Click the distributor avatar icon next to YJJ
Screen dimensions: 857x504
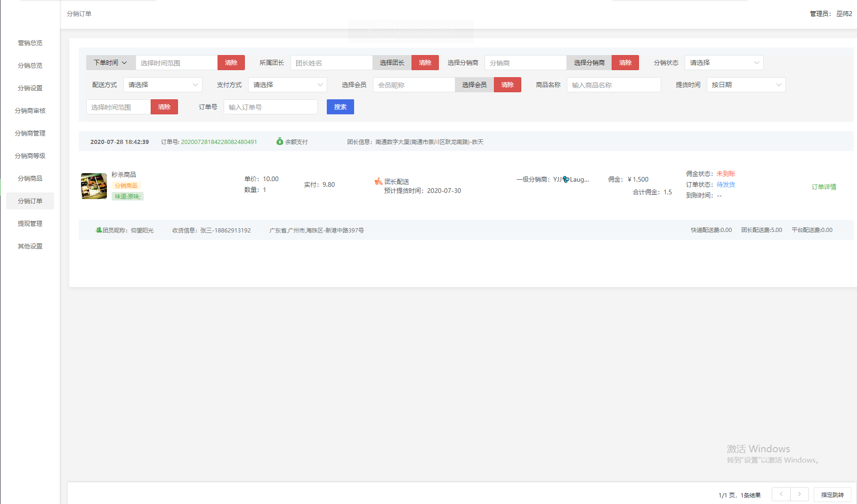click(566, 179)
